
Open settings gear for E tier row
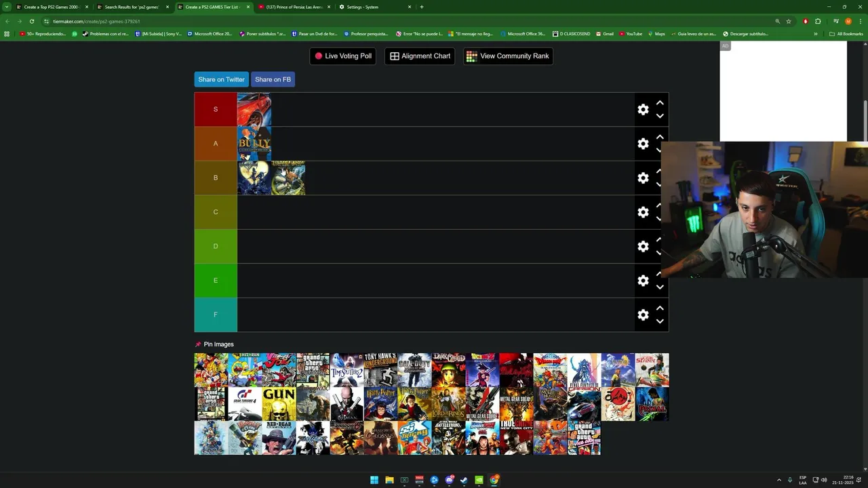pos(643,281)
